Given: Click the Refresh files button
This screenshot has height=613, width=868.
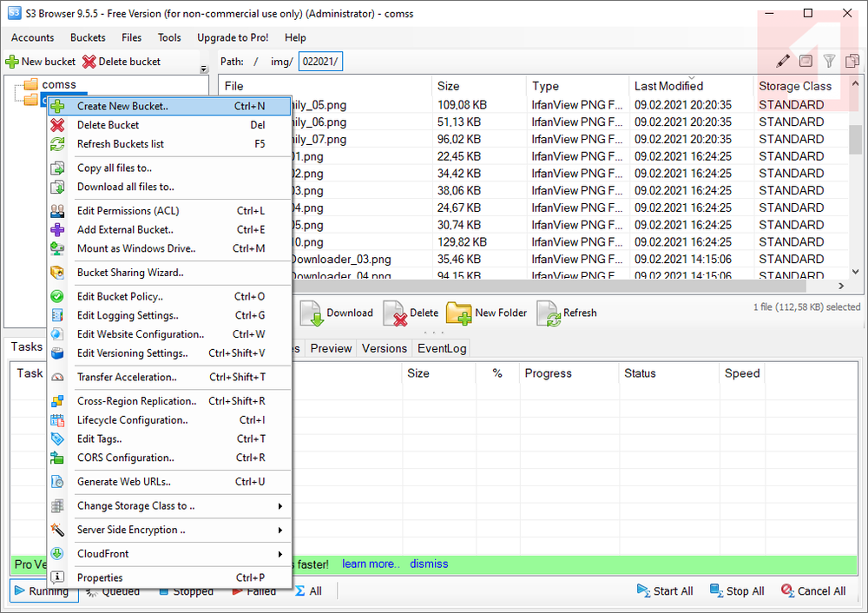Looking at the screenshot, I should tap(567, 313).
